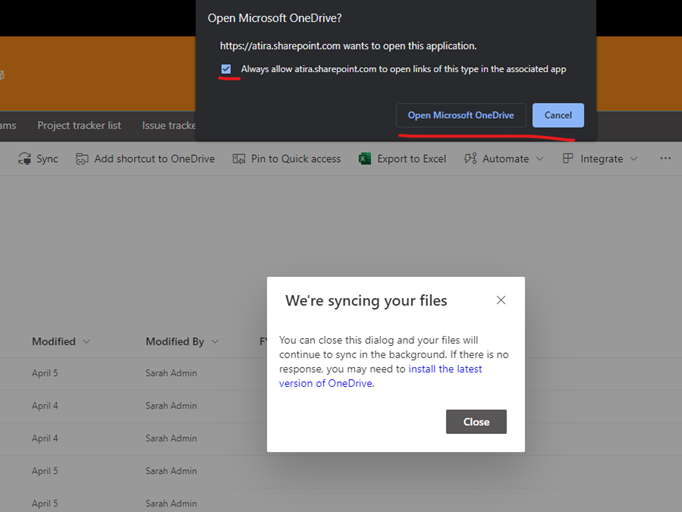Close the syncing dialog with X
Screen dimensions: 682x512
pyautogui.click(x=501, y=300)
